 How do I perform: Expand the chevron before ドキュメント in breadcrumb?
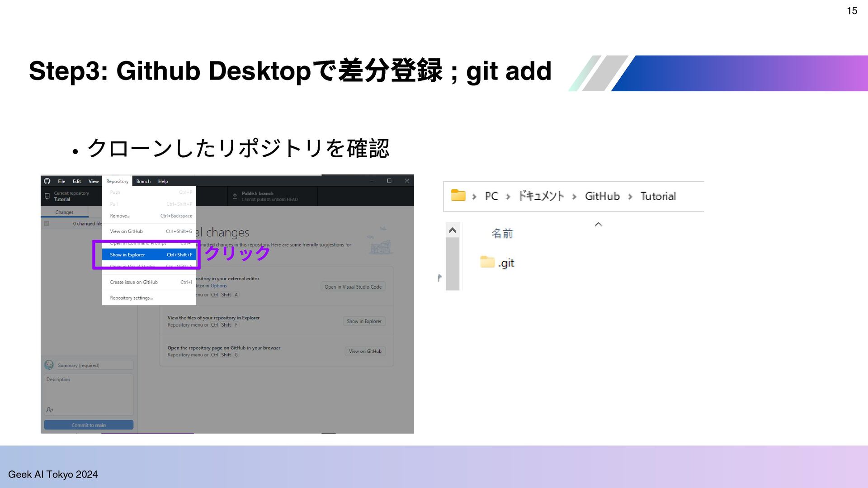(508, 197)
